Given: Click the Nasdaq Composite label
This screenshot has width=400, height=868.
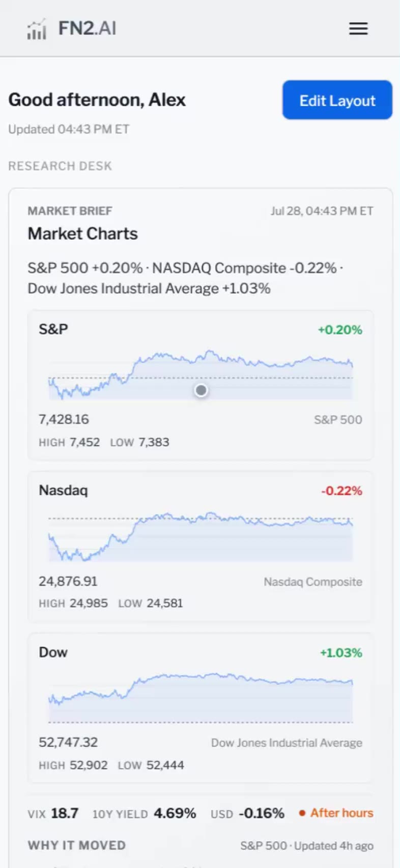Looking at the screenshot, I should point(313,582).
